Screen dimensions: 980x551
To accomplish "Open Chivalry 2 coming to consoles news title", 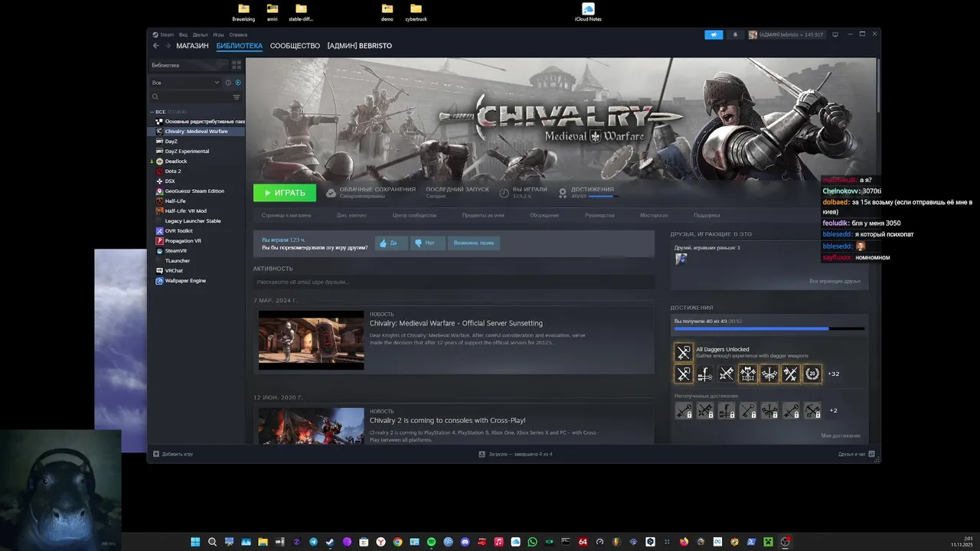I will 448,420.
